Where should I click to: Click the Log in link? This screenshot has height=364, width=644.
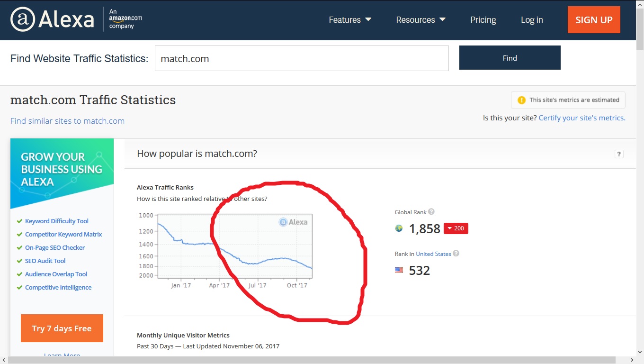pyautogui.click(x=532, y=20)
